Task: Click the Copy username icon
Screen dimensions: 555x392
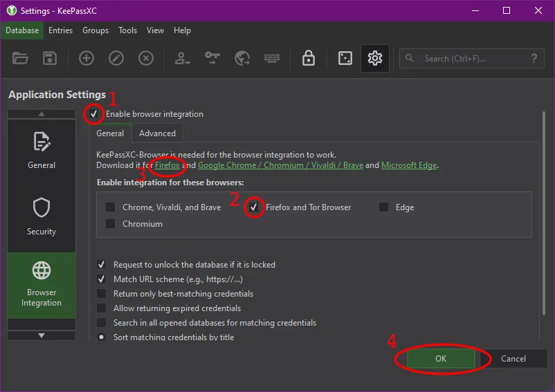Action: click(x=182, y=58)
